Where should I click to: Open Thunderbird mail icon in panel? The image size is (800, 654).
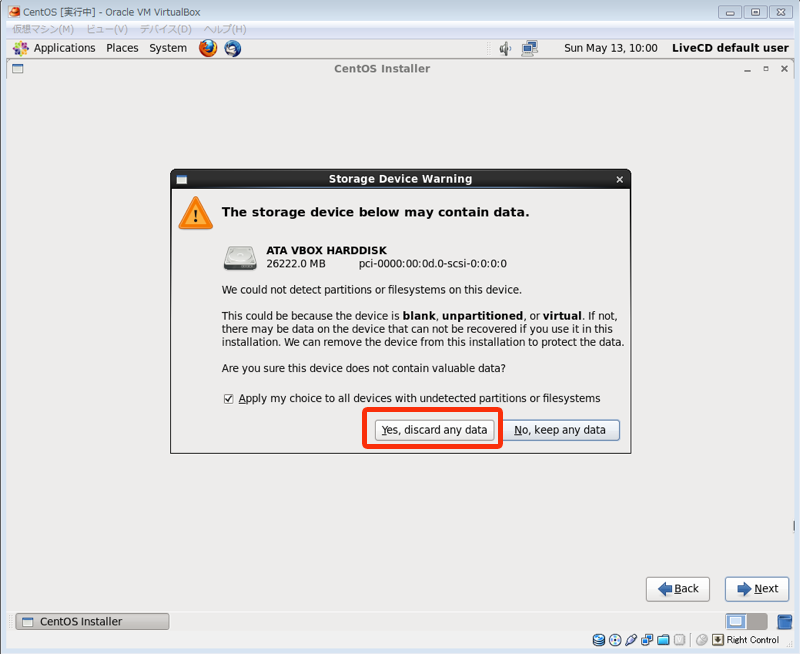click(x=233, y=48)
